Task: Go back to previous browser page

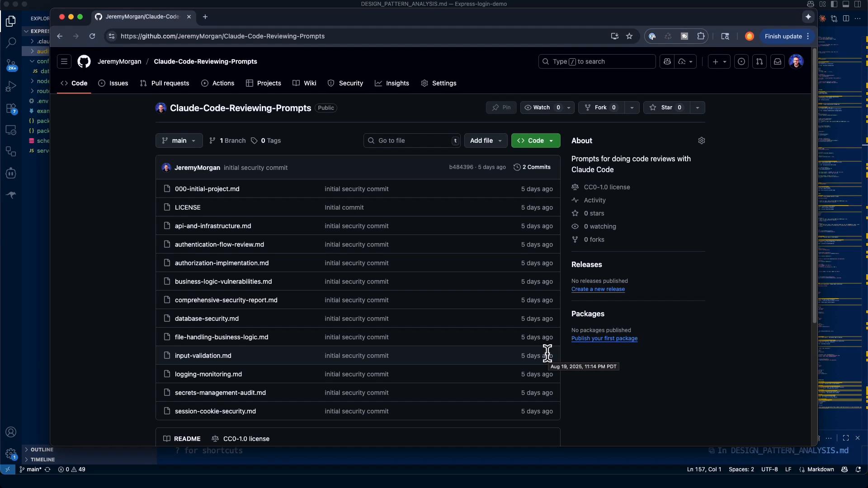Action: coord(60,36)
